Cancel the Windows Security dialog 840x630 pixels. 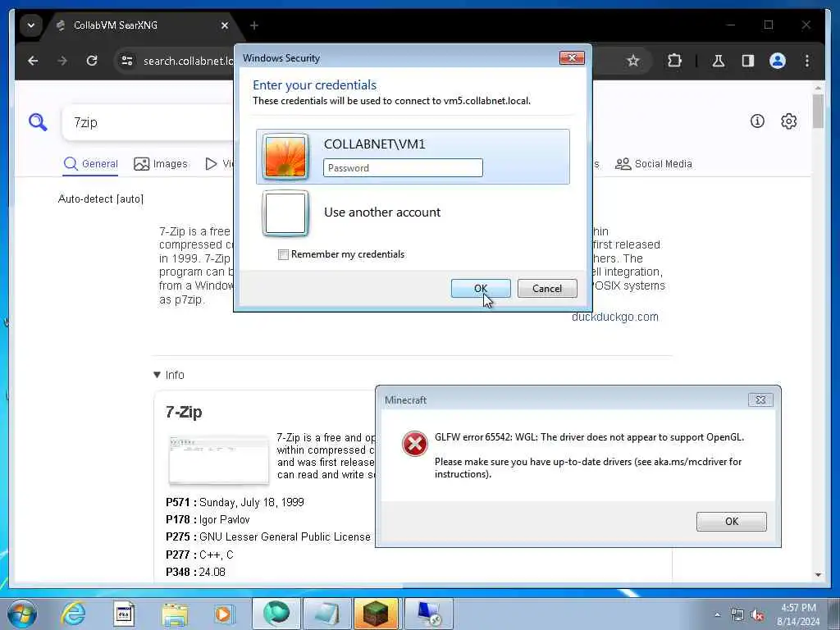[547, 288]
